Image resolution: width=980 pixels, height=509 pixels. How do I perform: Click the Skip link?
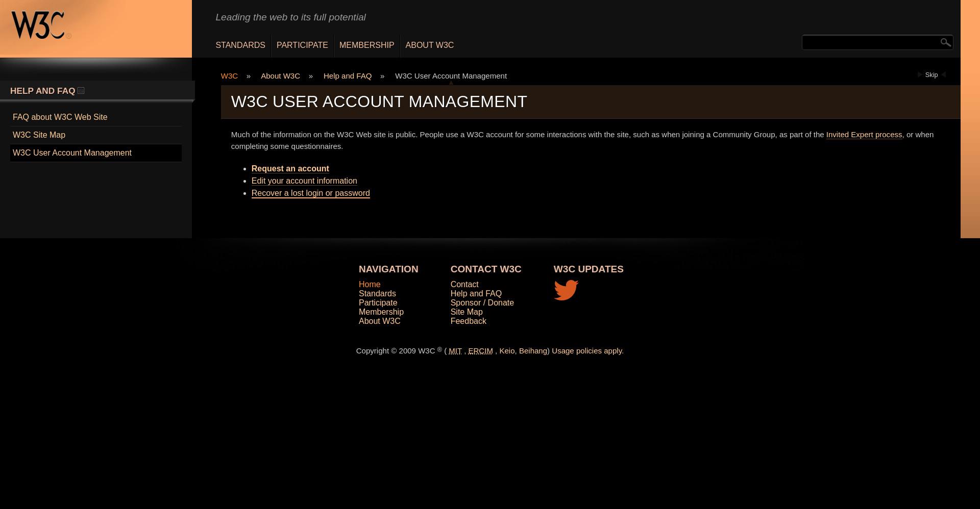[x=931, y=75]
